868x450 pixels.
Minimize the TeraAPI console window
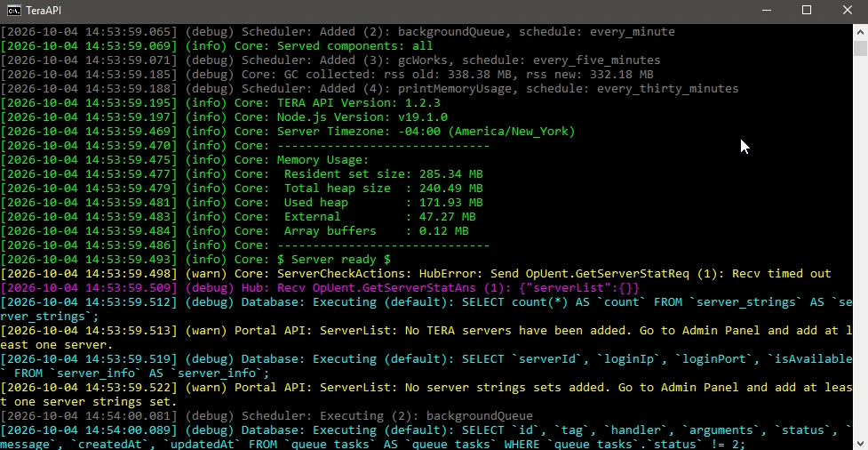tap(766, 10)
